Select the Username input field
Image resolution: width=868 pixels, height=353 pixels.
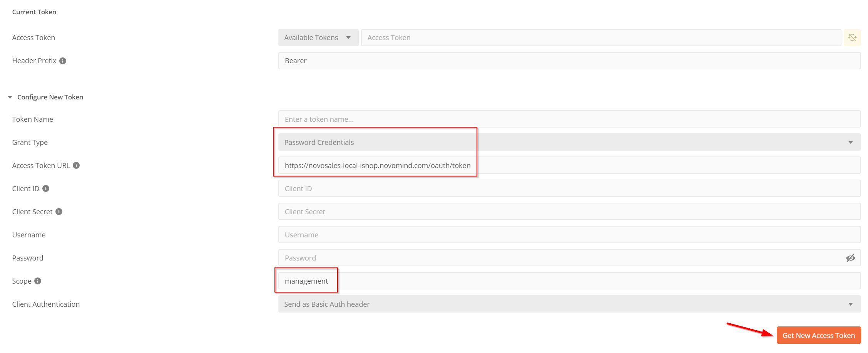pyautogui.click(x=569, y=235)
